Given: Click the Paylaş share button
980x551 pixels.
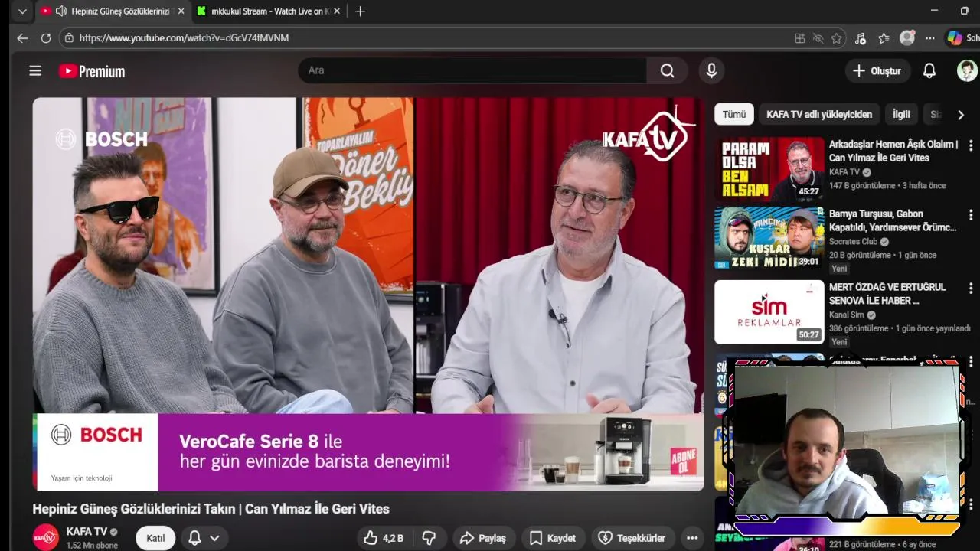Looking at the screenshot, I should point(482,538).
